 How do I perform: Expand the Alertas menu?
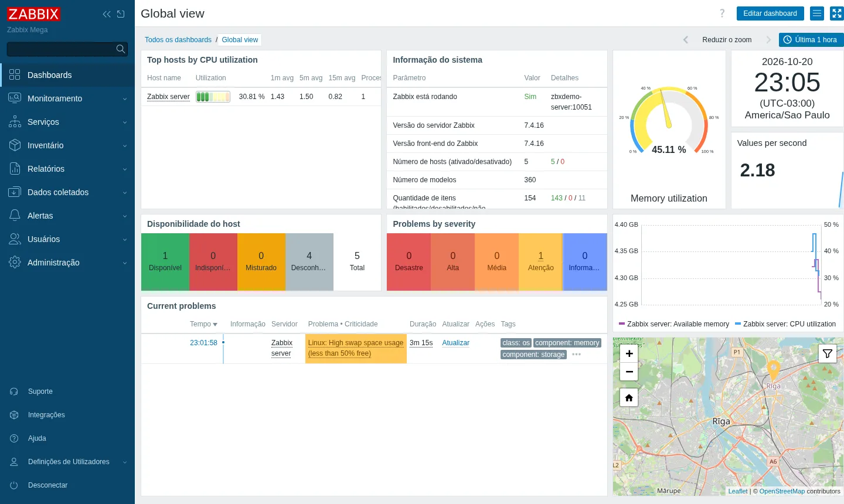pos(67,216)
